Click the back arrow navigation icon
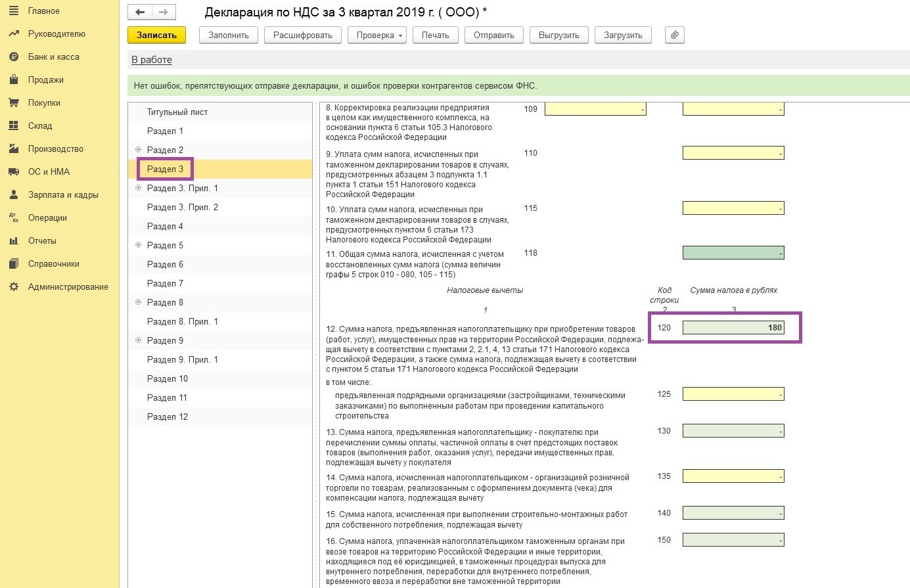 139,12
